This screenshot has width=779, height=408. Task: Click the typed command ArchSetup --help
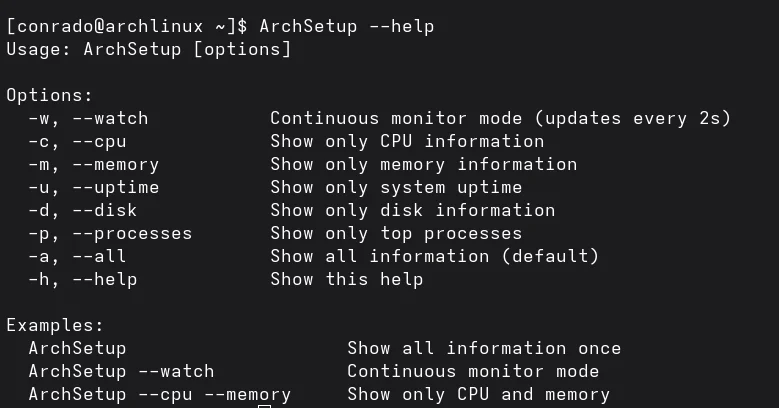346,26
